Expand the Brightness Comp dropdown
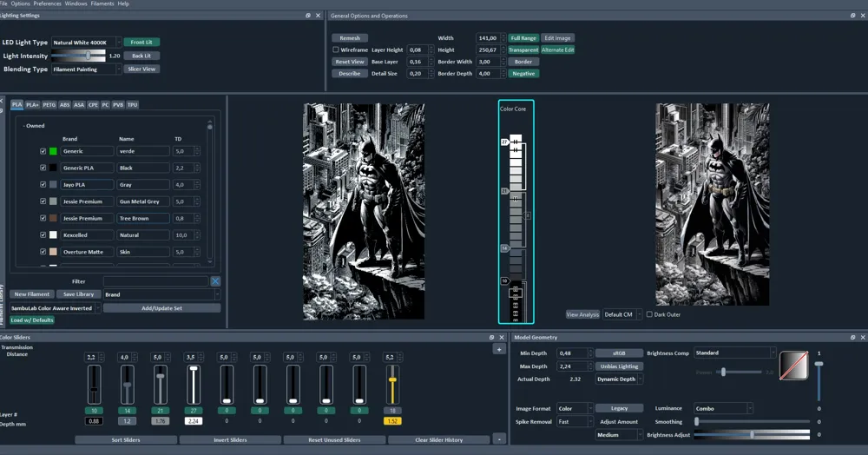868x455 pixels. tap(734, 353)
